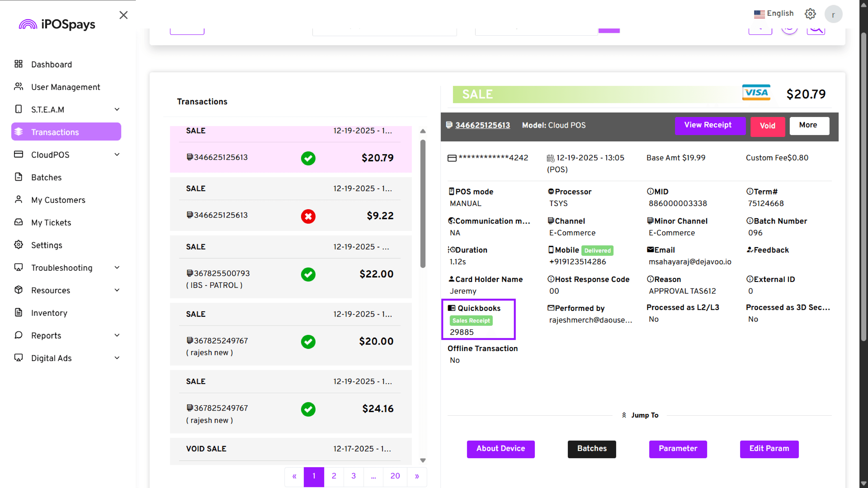Expand the Reports submenu chevron

point(117,335)
